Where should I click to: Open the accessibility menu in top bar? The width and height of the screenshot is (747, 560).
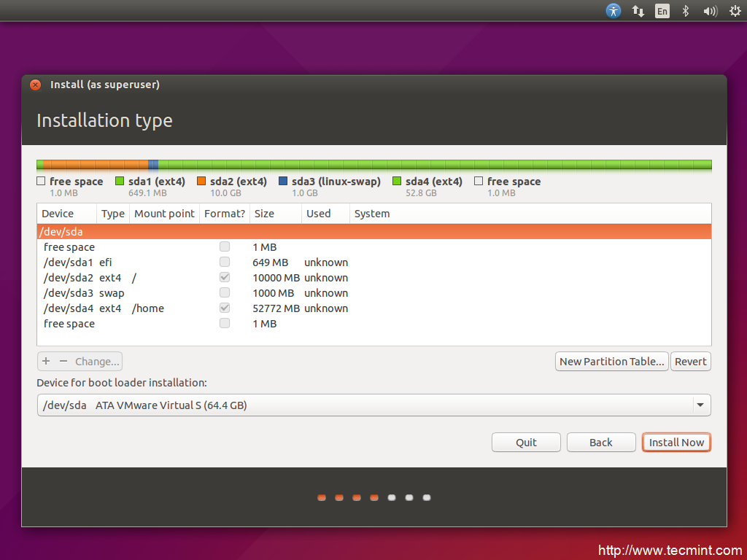click(x=614, y=11)
